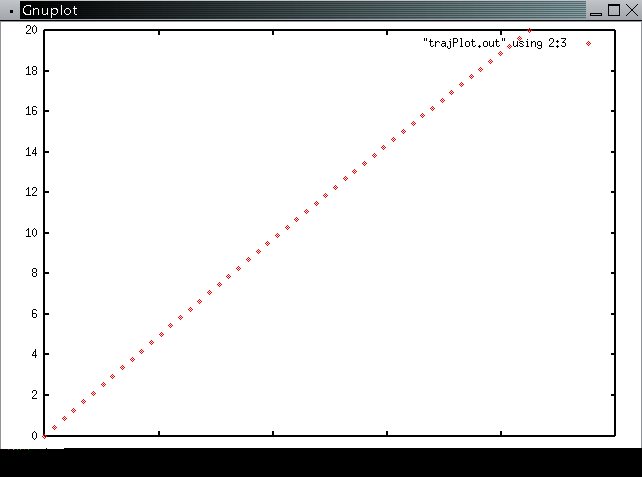Click the data point at the plot origin
Screen dimensions: 642x477
(x=45, y=436)
